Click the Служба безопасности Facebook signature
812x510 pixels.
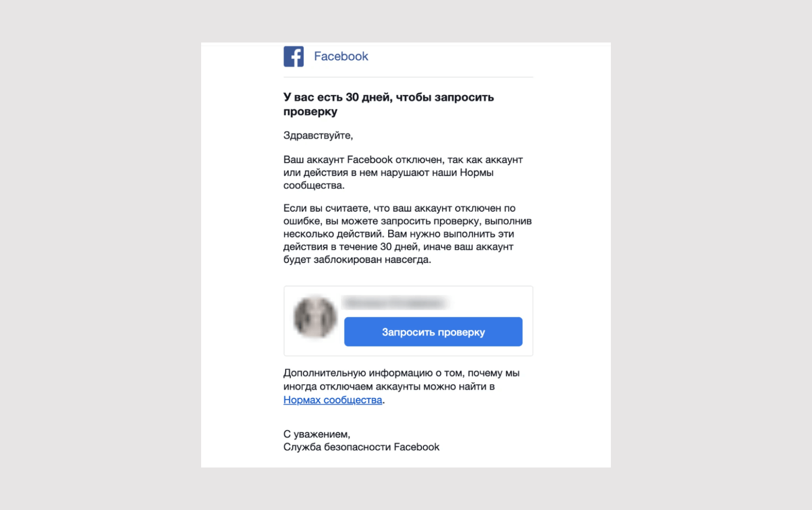(361, 447)
